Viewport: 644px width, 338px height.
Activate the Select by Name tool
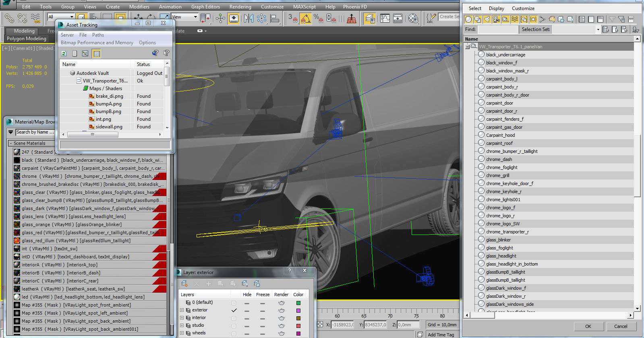(94, 17)
